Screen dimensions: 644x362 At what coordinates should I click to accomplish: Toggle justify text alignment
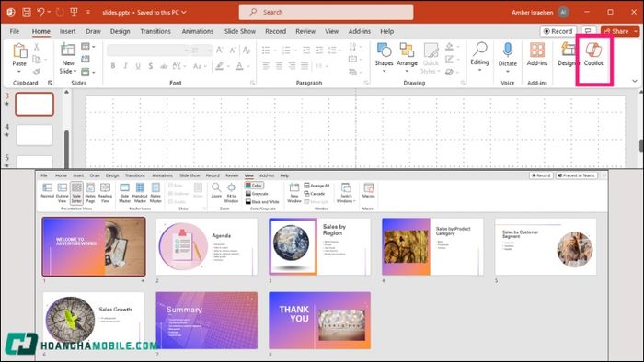305,65
